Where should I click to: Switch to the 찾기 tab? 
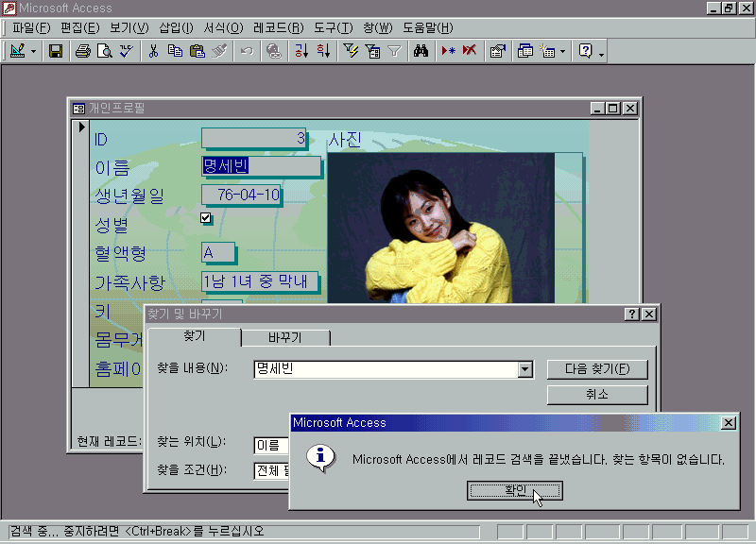point(195,336)
